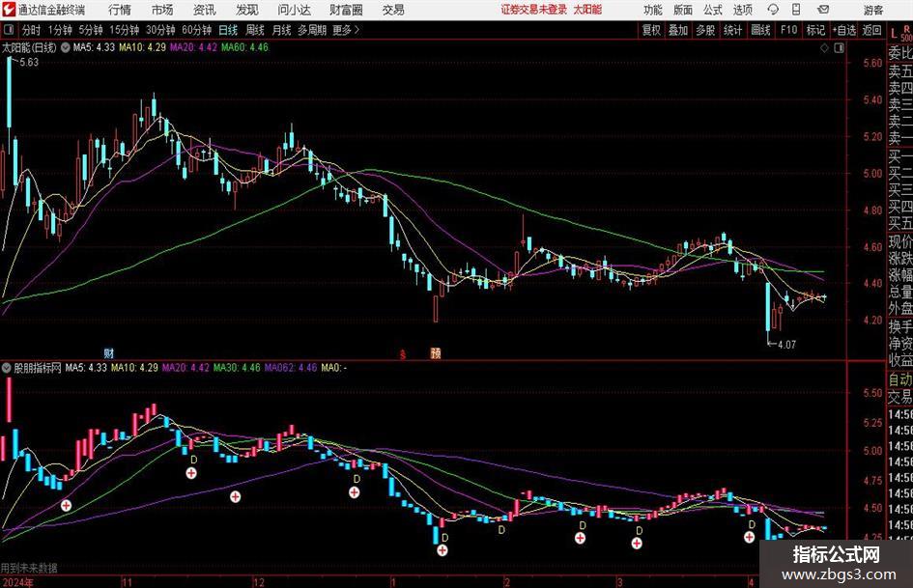Select the 日线 daily period tab
The height and width of the screenshot is (588, 913).
coord(228,30)
